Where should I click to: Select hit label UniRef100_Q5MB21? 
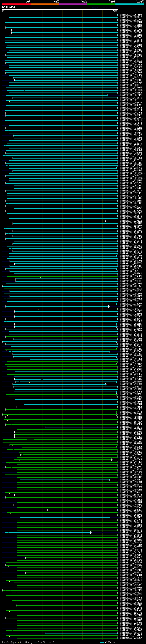pos(131,603)
